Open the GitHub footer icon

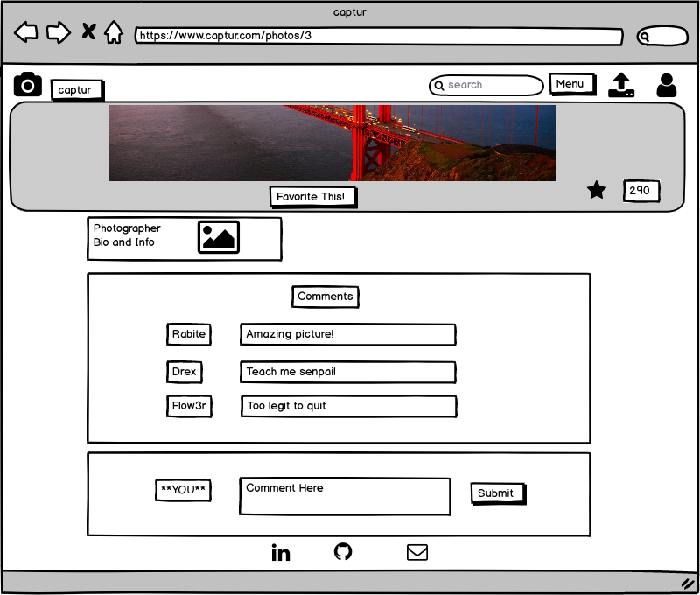click(x=343, y=552)
